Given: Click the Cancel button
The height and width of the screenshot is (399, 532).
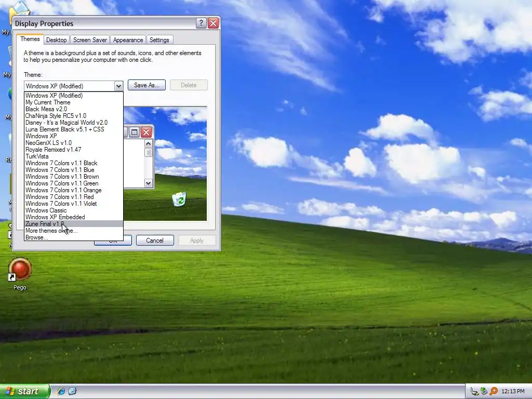Looking at the screenshot, I should [x=155, y=241].
